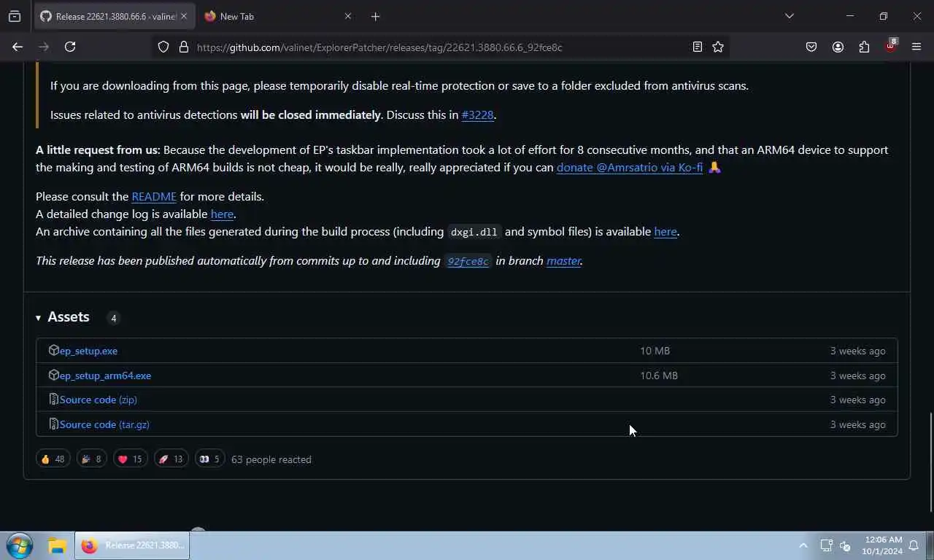Image resolution: width=934 pixels, height=560 pixels.
Task: Close the Release 22621.3880.66.6 tab
Action: [183, 16]
